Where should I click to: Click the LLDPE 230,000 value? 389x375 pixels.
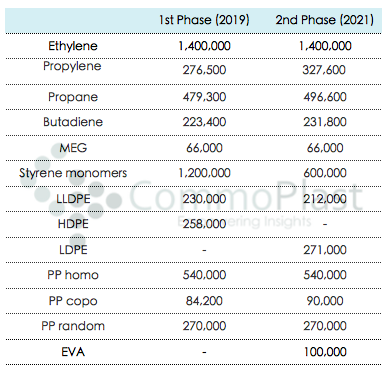204,199
